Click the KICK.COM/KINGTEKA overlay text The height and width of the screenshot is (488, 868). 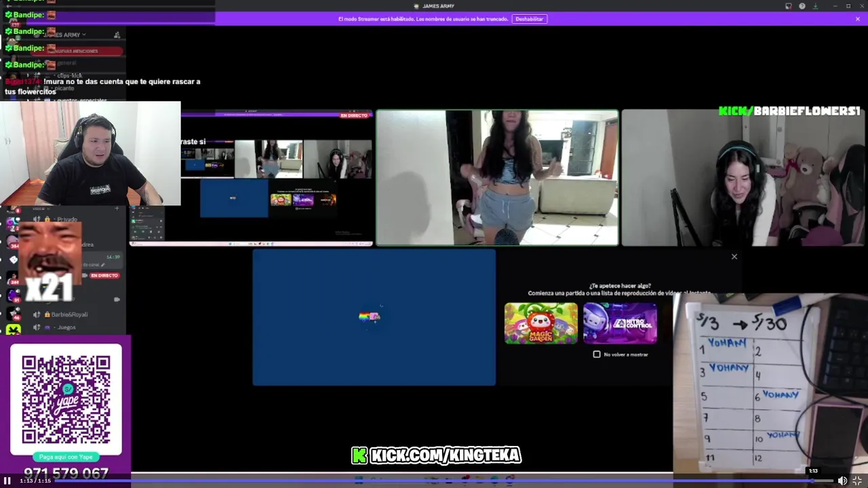[x=436, y=455]
